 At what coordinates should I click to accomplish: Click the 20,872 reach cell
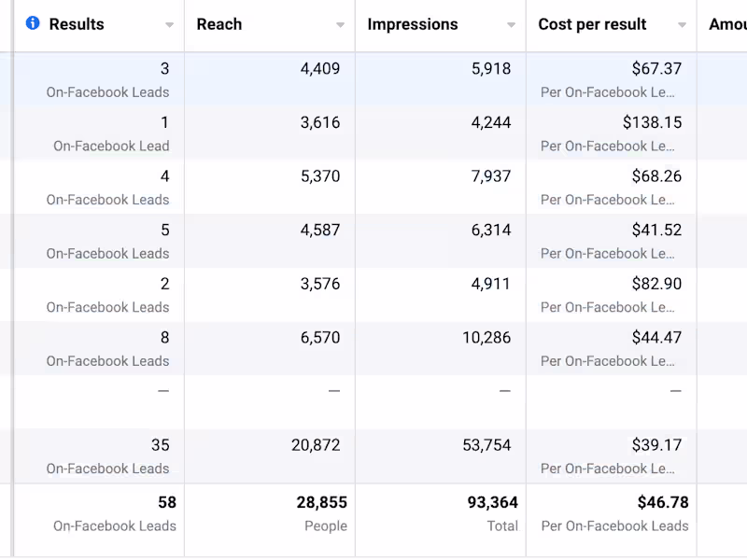coord(316,445)
